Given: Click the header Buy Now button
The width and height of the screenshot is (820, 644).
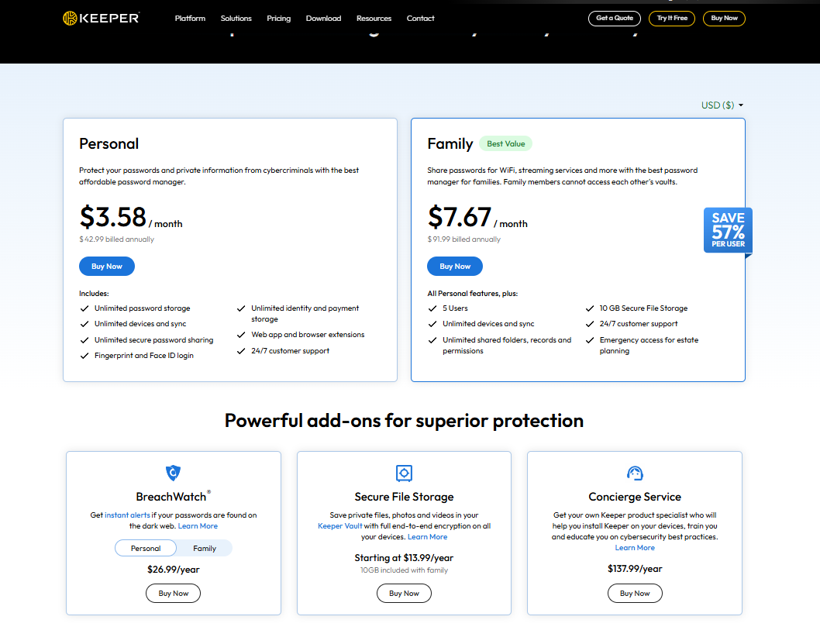Looking at the screenshot, I should (725, 19).
